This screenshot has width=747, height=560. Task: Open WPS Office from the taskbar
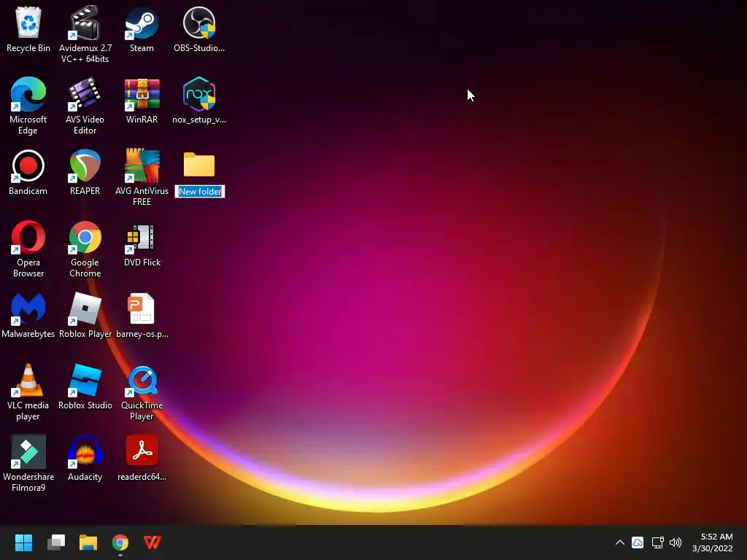[x=152, y=542]
